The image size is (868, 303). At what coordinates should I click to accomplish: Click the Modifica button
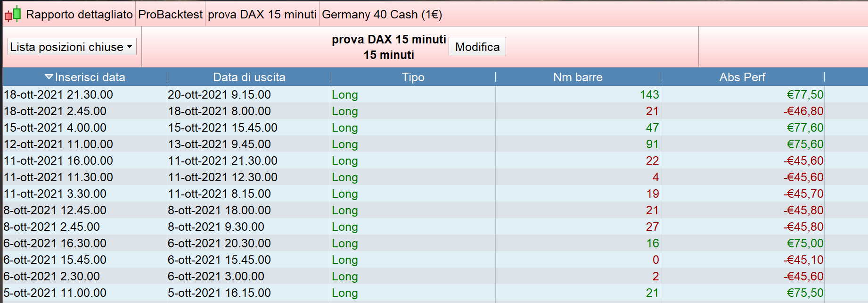477,47
